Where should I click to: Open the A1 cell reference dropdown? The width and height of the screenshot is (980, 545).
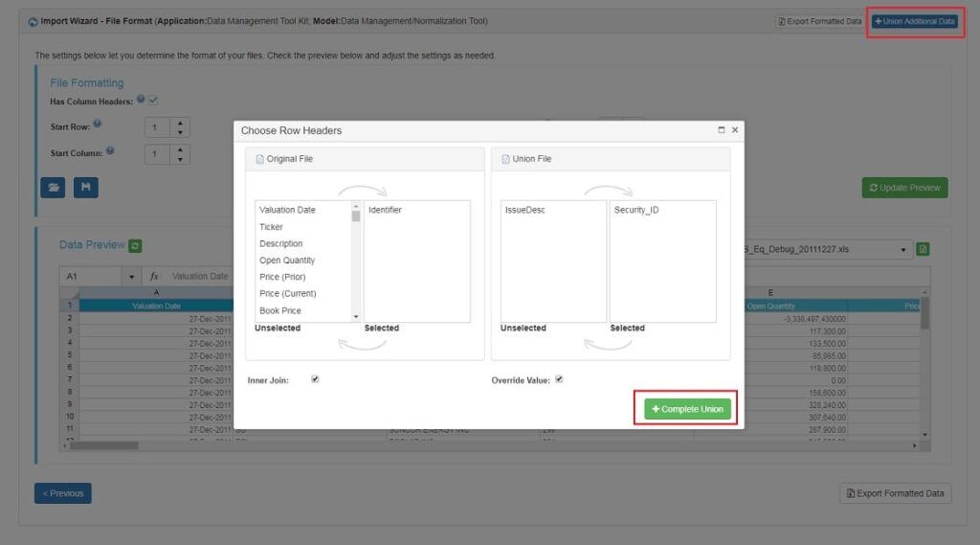tap(132, 277)
